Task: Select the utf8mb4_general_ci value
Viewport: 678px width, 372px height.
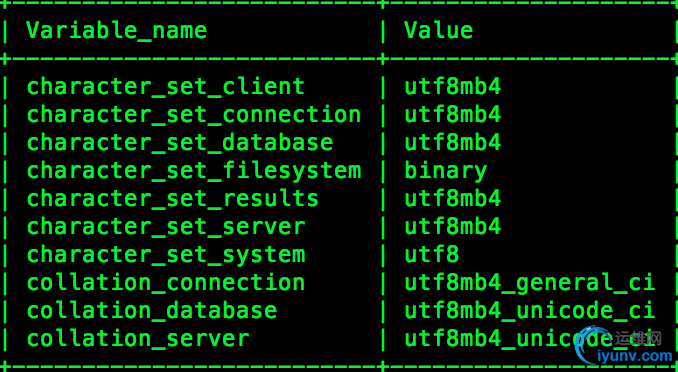Action: coord(530,282)
